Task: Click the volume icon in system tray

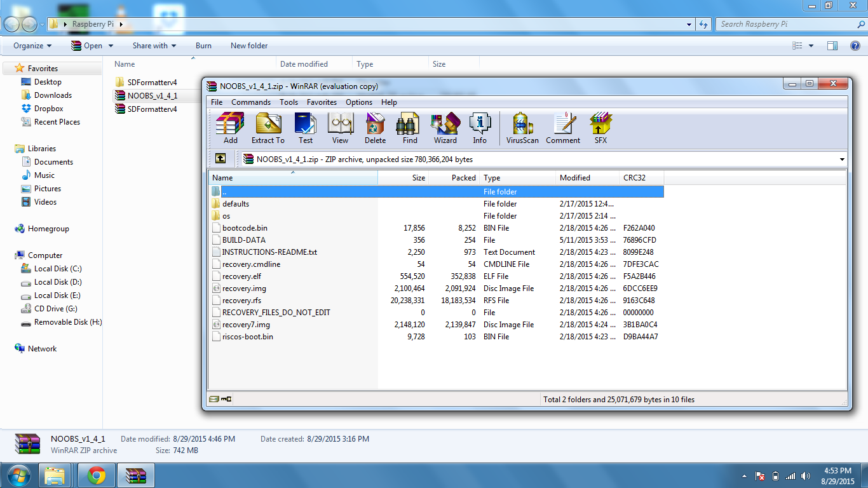Action: (x=806, y=475)
